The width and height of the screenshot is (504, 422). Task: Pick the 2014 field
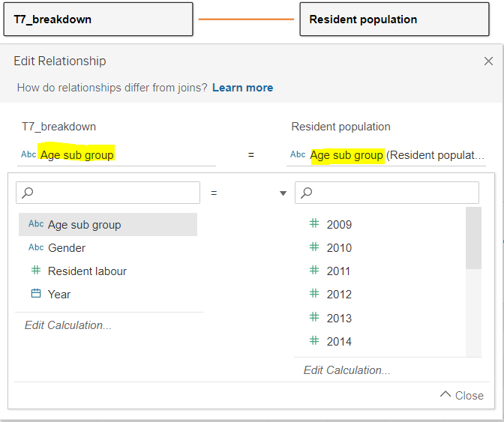click(x=339, y=341)
